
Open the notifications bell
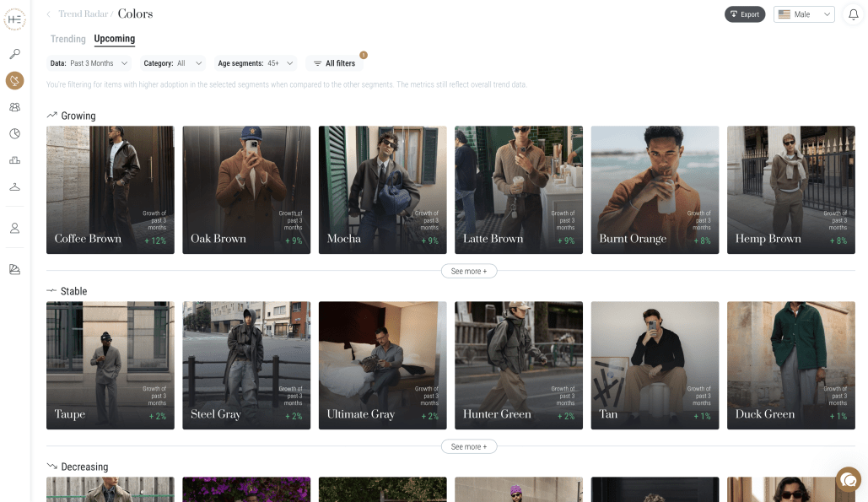(x=853, y=14)
